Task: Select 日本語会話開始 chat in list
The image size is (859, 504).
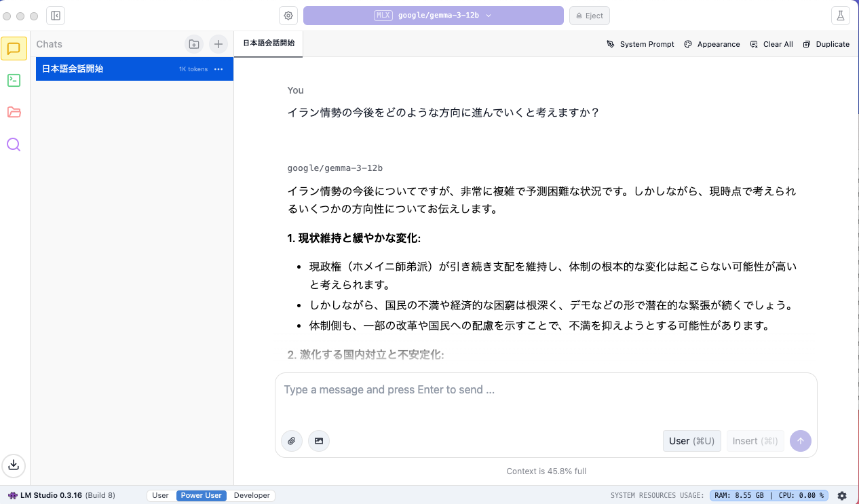Action: (x=134, y=69)
